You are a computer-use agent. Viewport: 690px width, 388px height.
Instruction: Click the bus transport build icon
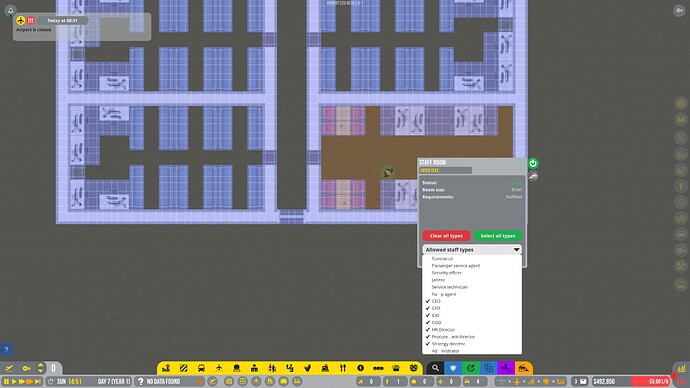(x=201, y=368)
